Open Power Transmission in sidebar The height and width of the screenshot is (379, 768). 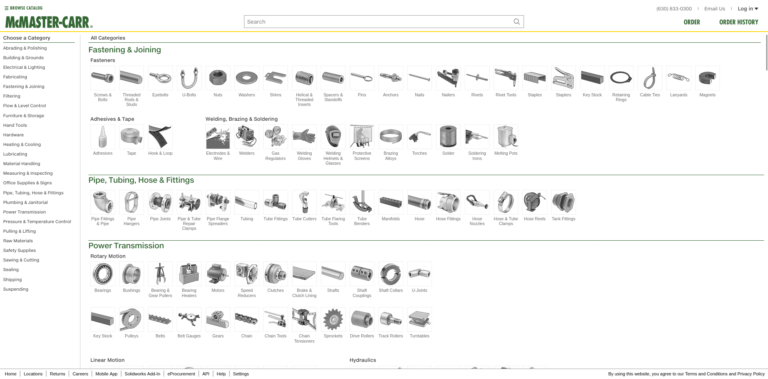tap(24, 212)
